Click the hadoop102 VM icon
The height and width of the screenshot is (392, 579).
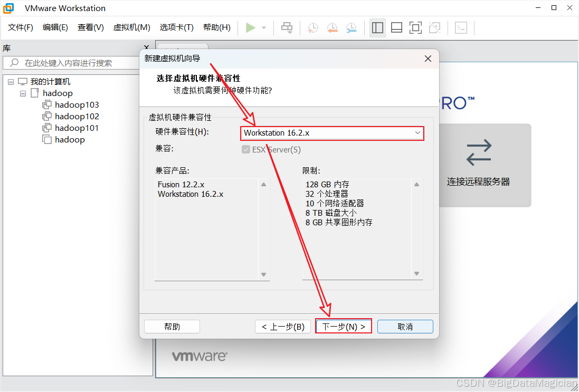pyautogui.click(x=47, y=116)
